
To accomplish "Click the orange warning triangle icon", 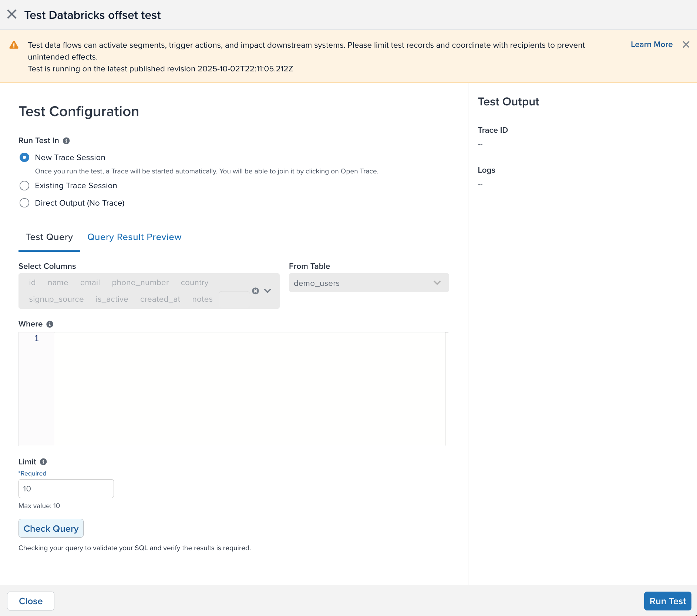I will tap(14, 45).
